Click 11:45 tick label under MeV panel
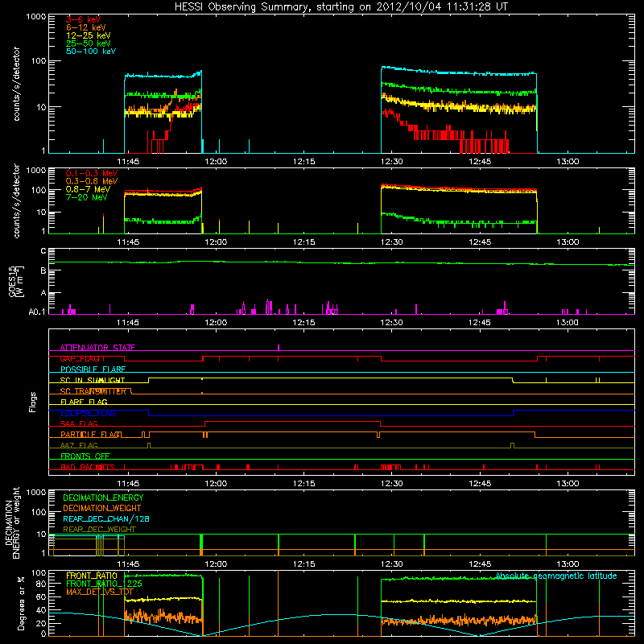644x644 pixels. click(128, 242)
